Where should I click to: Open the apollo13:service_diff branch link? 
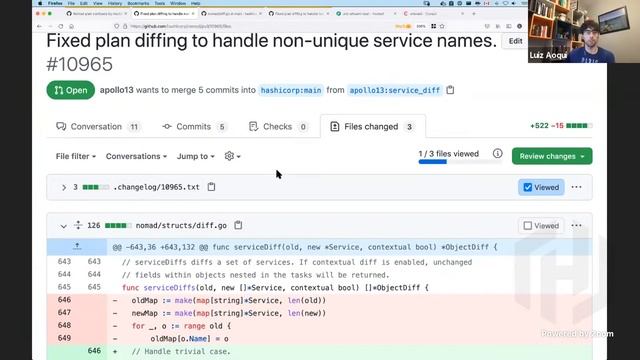coord(395,90)
